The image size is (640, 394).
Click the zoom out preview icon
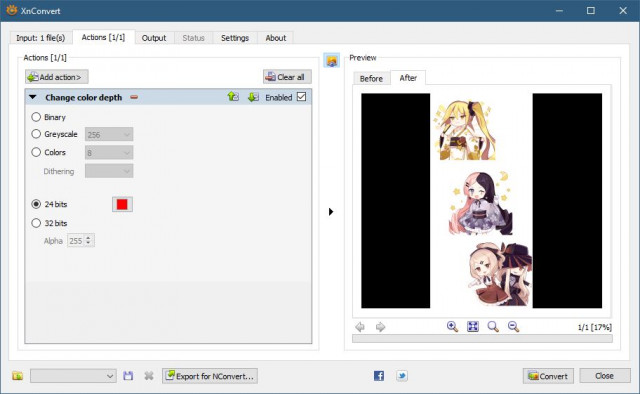[x=513, y=327]
